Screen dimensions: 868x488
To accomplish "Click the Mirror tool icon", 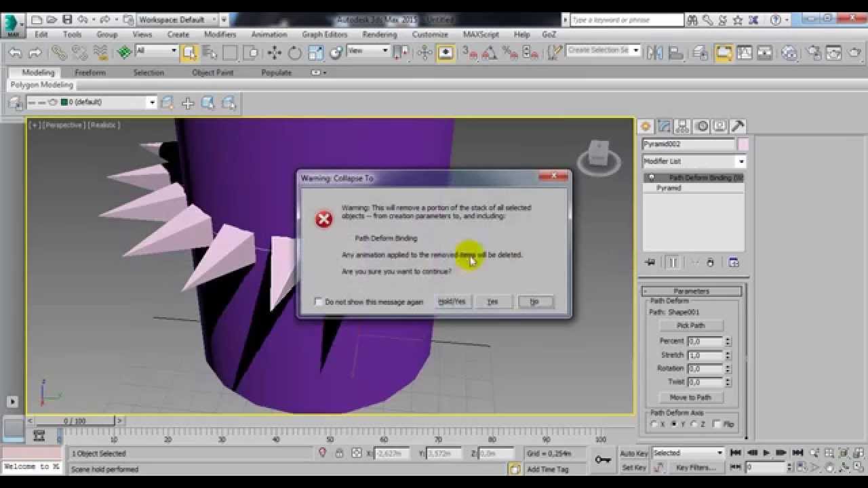I will pyautogui.click(x=654, y=52).
